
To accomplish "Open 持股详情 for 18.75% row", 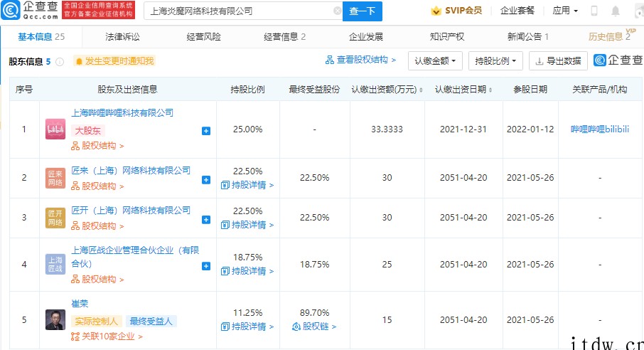I will tap(247, 271).
